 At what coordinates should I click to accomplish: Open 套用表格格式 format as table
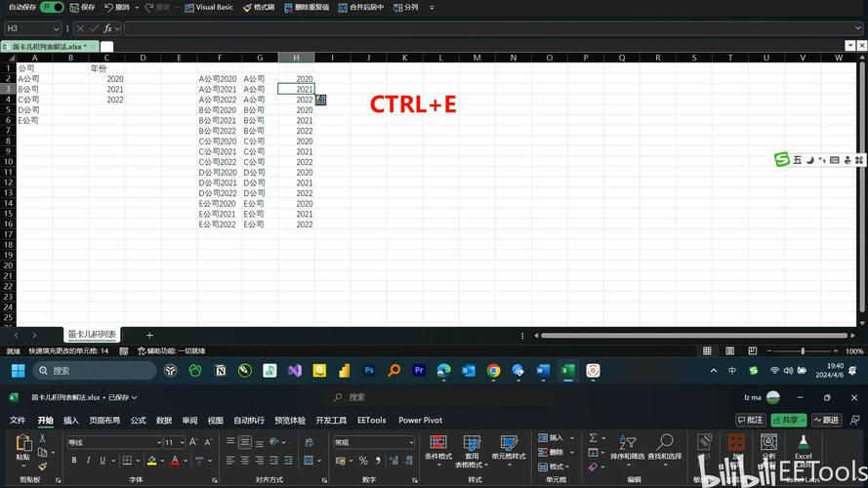coord(472,450)
